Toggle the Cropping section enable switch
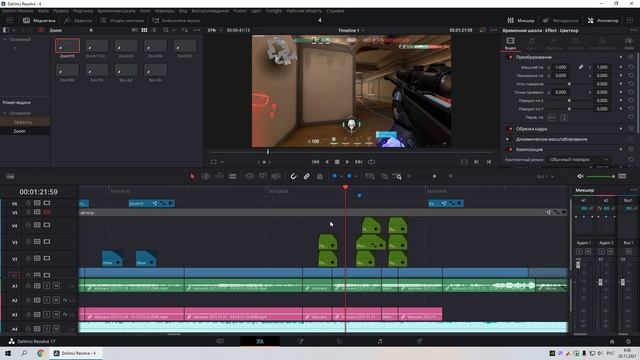Image resolution: width=640 pixels, height=360 pixels. tap(509, 129)
